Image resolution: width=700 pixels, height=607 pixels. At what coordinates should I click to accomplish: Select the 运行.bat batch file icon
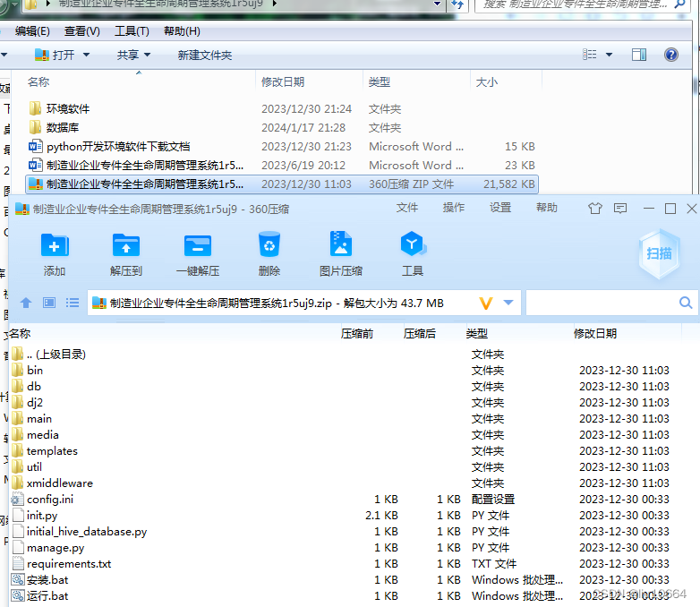click(x=18, y=596)
